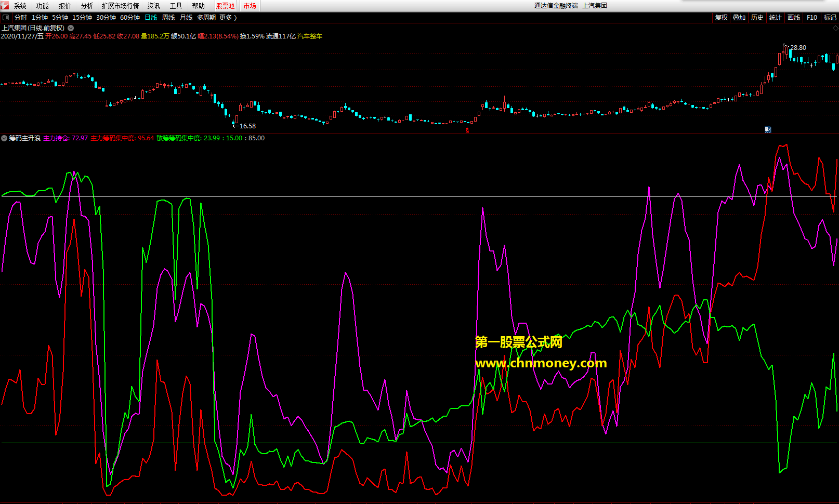Click the 16.58 low price label
The image size is (839, 504).
[247, 126]
